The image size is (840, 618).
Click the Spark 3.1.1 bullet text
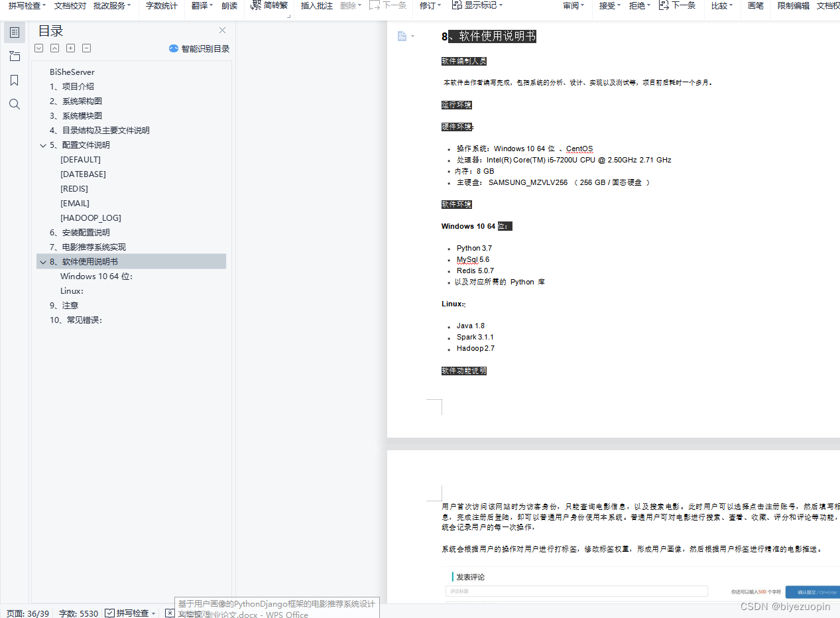coord(475,337)
